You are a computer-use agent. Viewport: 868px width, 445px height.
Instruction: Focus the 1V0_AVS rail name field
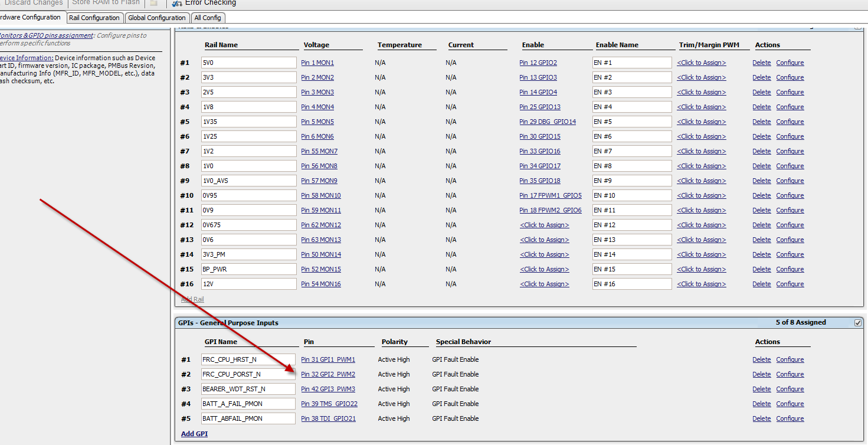coord(249,181)
